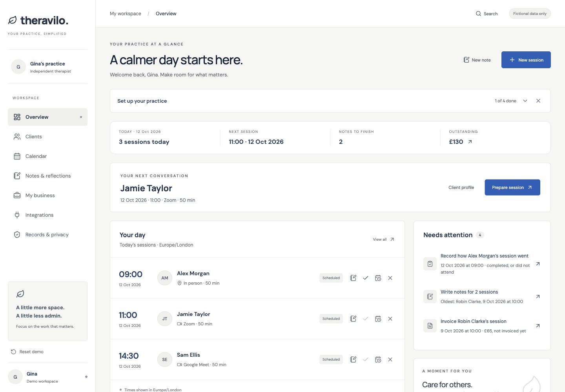This screenshot has width=565, height=392.
Task: Click Prepare session for Jamie Taylor
Action: tap(512, 187)
